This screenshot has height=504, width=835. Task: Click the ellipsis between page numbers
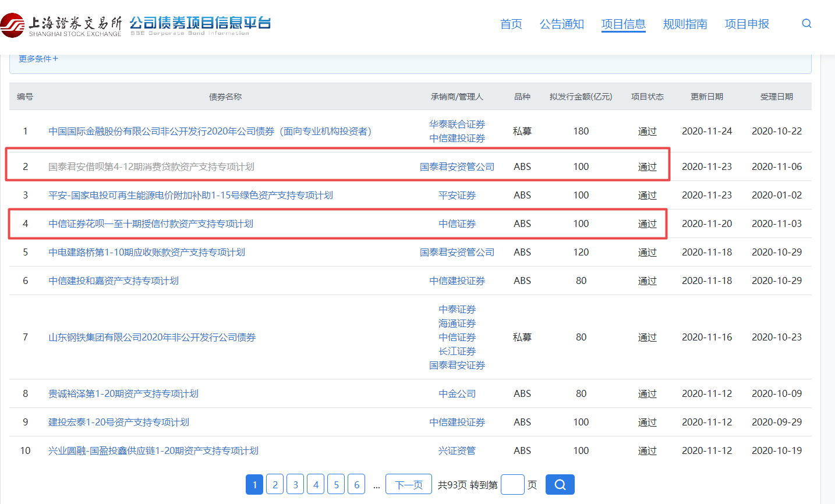click(376, 484)
